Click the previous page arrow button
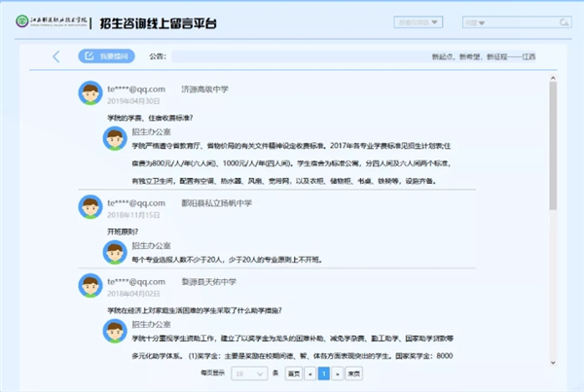Screen dimensions: 584x392 pos(310,374)
